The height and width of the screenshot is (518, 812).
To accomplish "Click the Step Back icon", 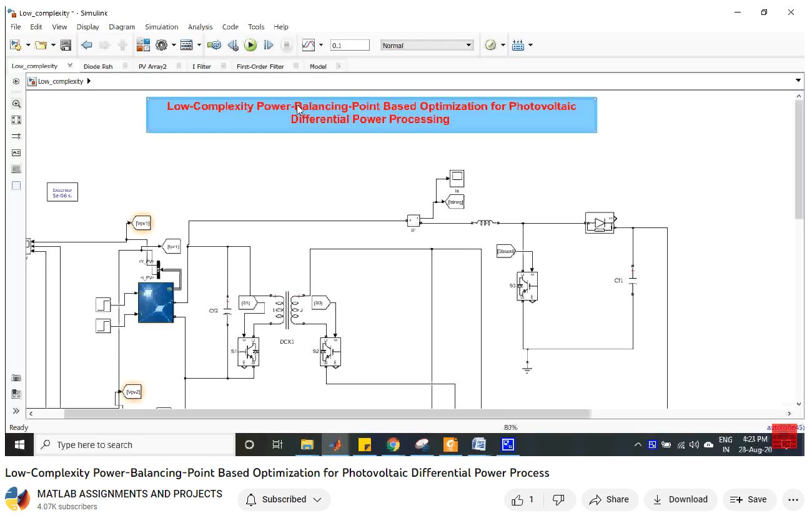I will click(x=233, y=45).
